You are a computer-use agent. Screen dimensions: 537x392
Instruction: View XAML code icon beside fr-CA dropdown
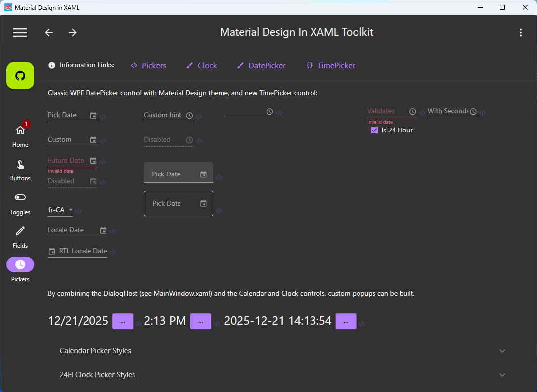click(78, 211)
